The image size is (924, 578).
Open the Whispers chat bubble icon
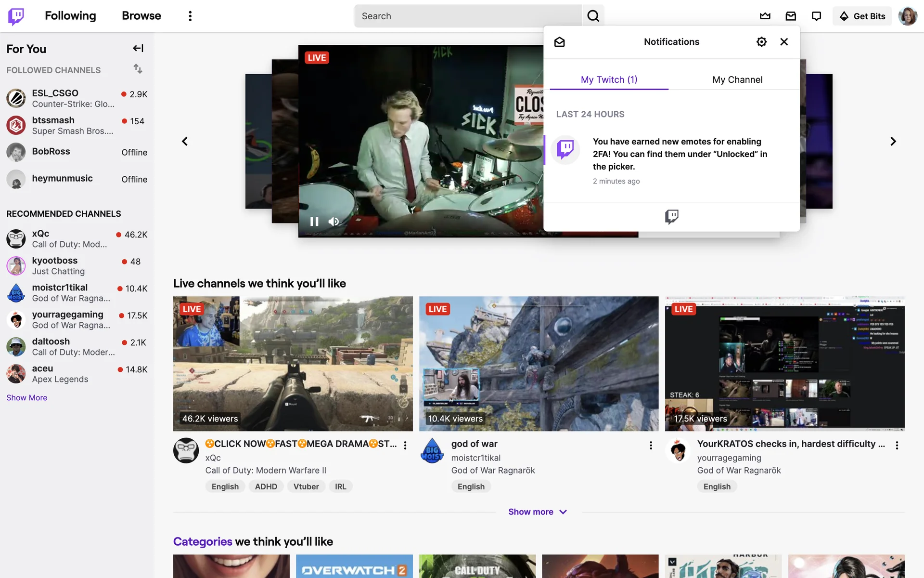tap(816, 16)
